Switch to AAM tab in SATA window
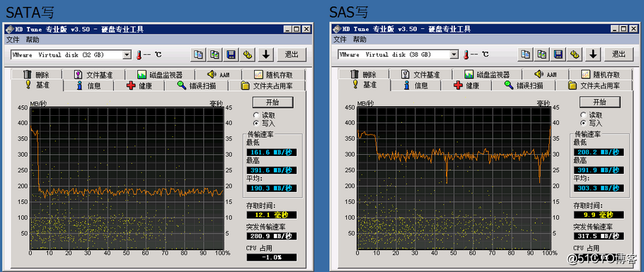 pos(218,75)
